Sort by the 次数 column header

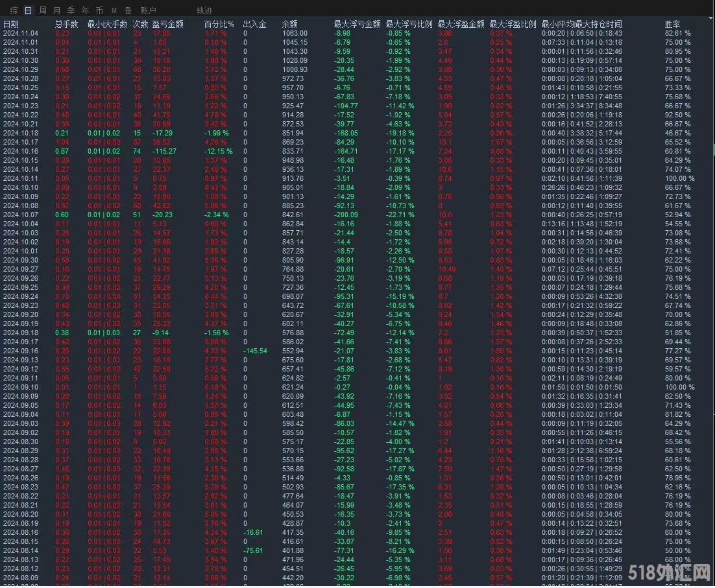pyautogui.click(x=140, y=24)
